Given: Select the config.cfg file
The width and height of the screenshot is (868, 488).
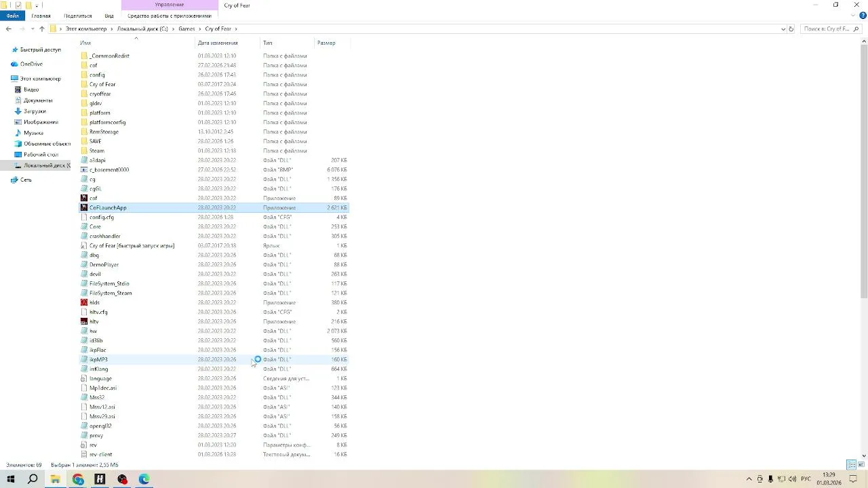Looking at the screenshot, I should [102, 217].
